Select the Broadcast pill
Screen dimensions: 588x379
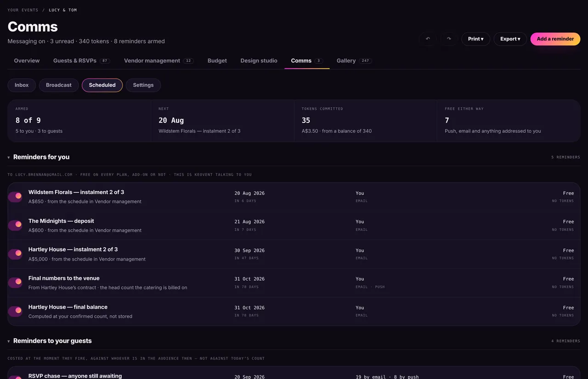[59, 85]
